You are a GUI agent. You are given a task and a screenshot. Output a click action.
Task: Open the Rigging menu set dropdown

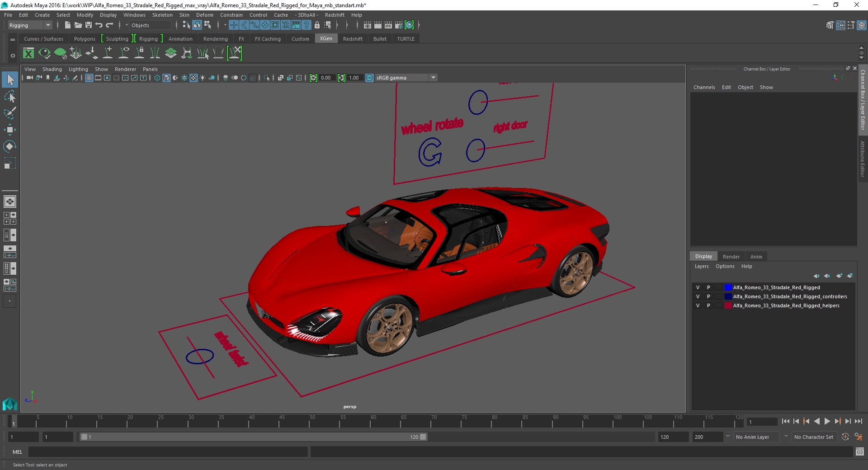[x=30, y=25]
